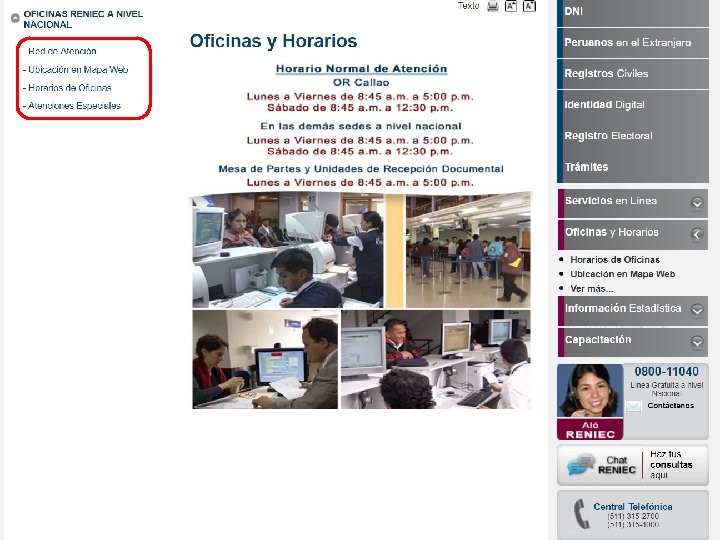Click the bullet icon beside Oficinas RENIEC a nivel nacional

[15, 18]
